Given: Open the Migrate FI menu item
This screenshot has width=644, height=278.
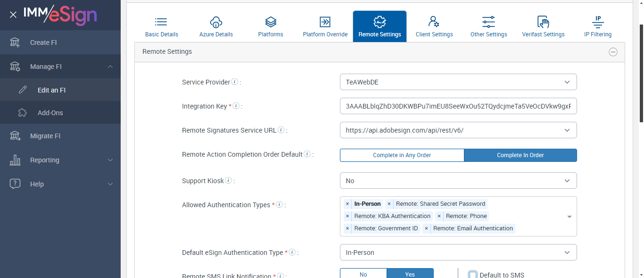Looking at the screenshot, I should click(x=60, y=136).
